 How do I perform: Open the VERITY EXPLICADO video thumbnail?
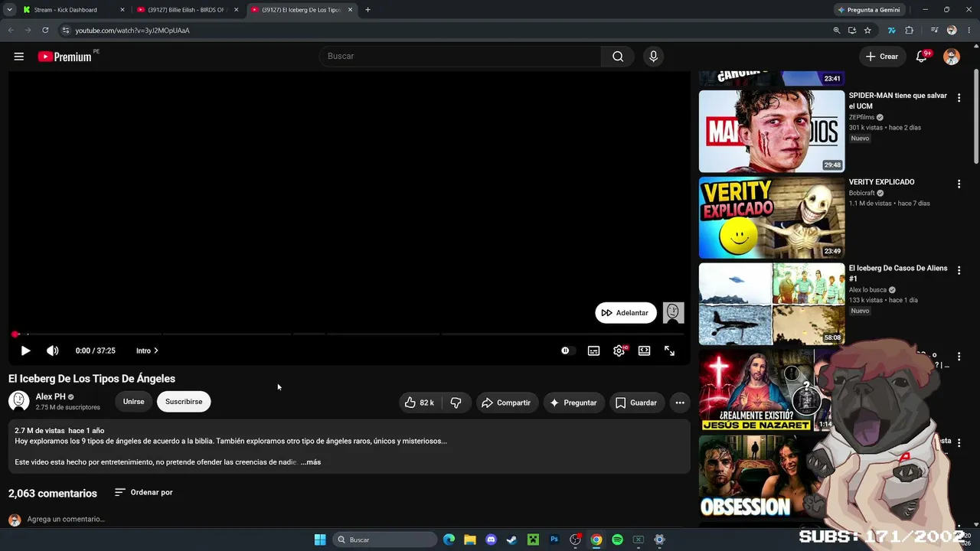pyautogui.click(x=772, y=217)
